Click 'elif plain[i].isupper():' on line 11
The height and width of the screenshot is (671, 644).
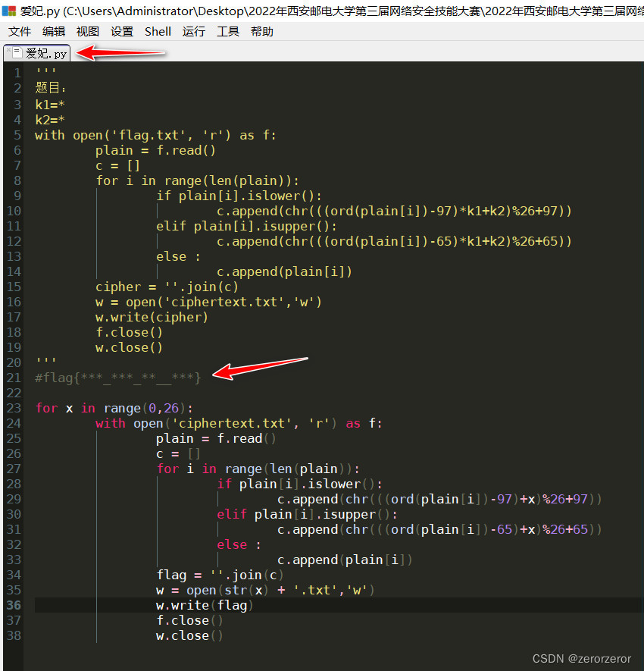click(246, 227)
